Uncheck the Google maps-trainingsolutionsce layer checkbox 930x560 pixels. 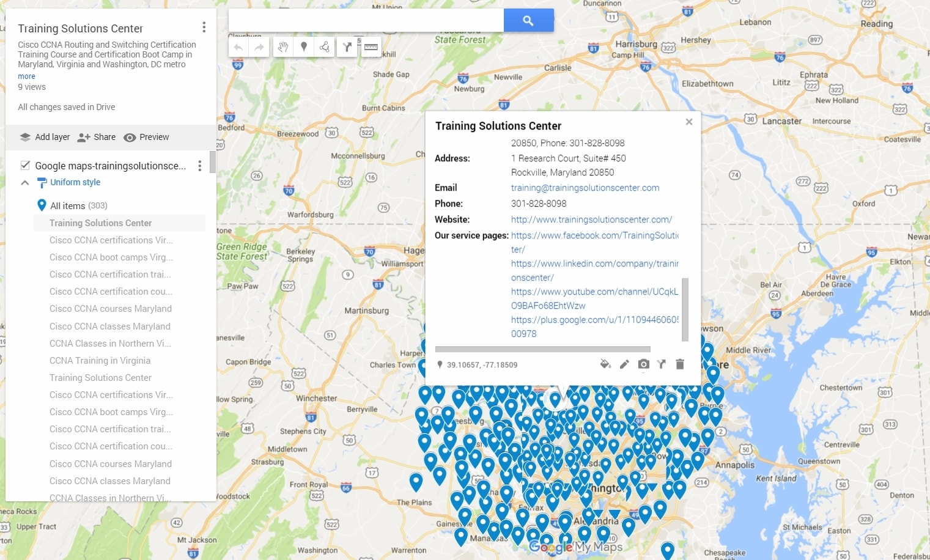point(25,165)
